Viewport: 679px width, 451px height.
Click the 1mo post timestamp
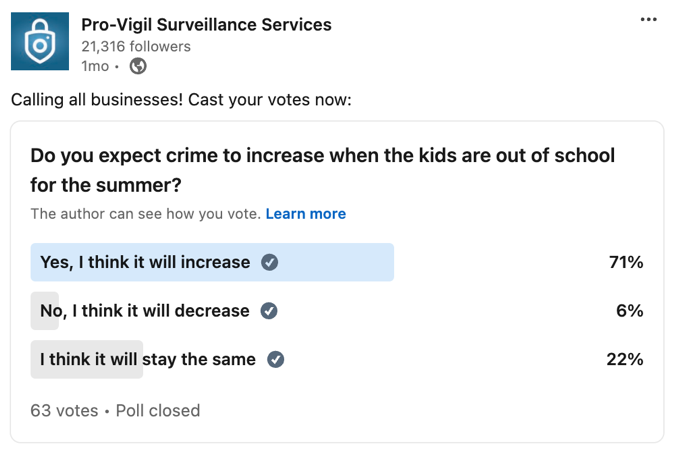[95, 66]
